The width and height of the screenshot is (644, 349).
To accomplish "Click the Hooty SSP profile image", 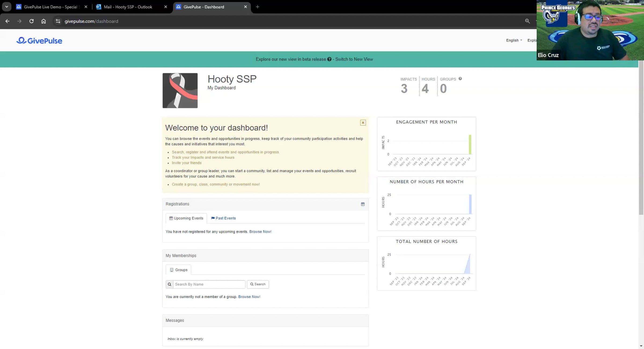I will [180, 90].
